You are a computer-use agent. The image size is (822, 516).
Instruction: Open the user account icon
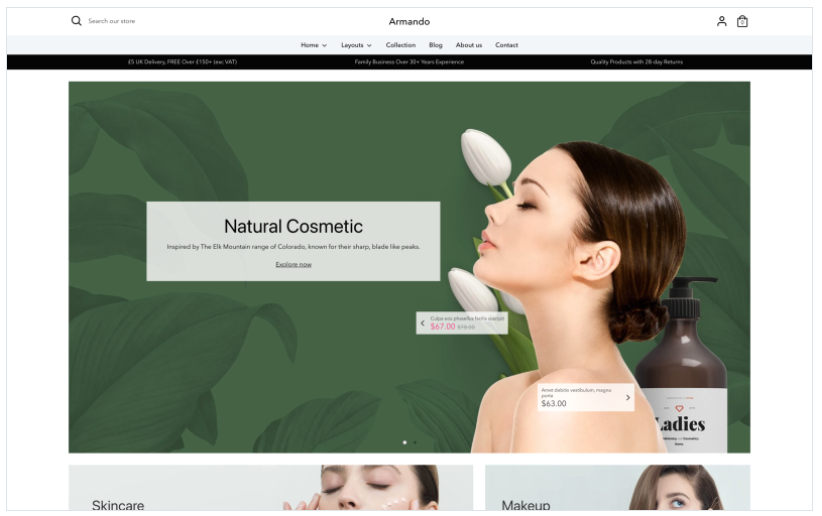pyautogui.click(x=721, y=21)
